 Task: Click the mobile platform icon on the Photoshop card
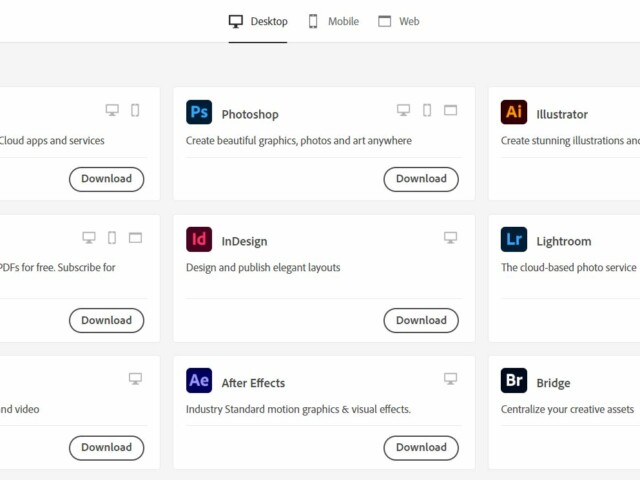[427, 110]
